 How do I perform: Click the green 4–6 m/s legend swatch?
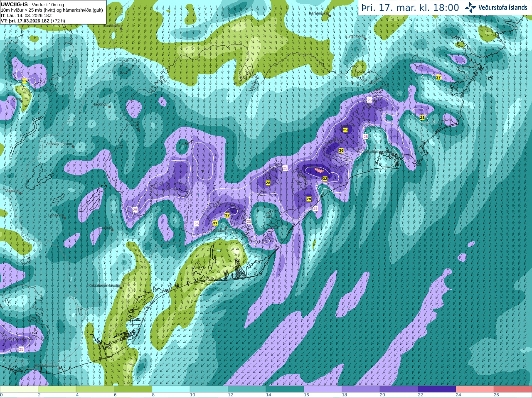(x=95, y=389)
